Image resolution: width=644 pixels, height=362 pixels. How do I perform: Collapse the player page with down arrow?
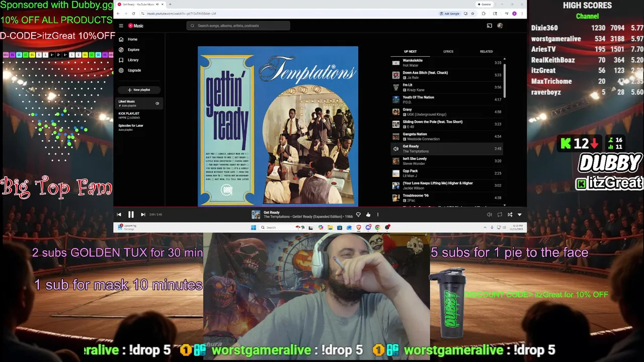(x=520, y=215)
